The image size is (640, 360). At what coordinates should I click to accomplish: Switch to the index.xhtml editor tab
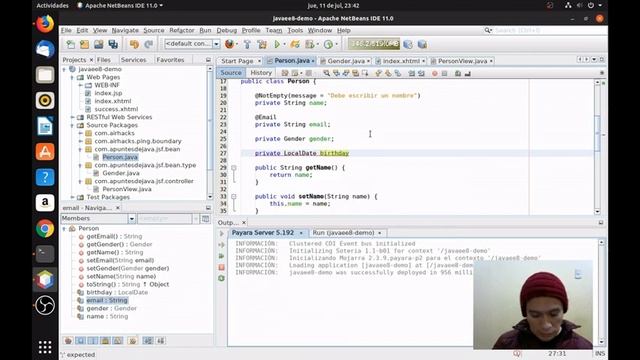click(401, 61)
